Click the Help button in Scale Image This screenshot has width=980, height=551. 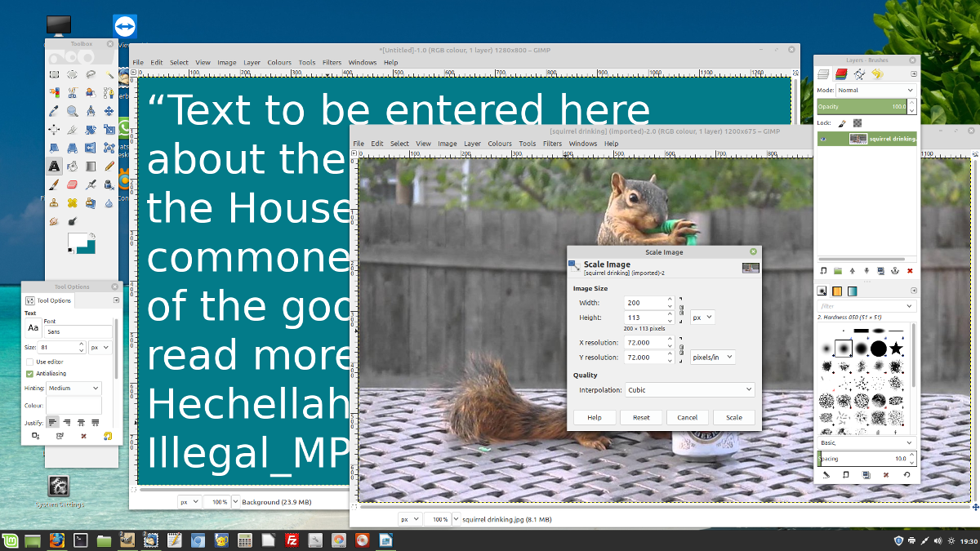tap(595, 417)
